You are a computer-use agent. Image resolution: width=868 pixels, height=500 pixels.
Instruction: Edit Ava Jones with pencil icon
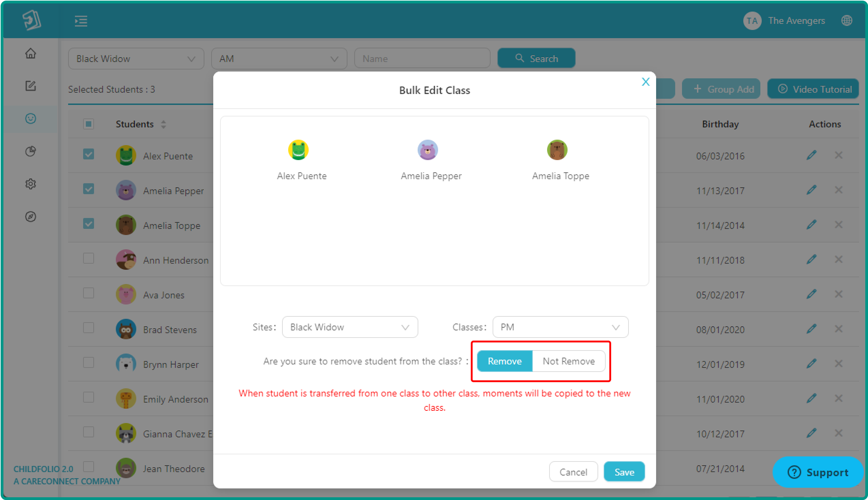click(x=811, y=294)
